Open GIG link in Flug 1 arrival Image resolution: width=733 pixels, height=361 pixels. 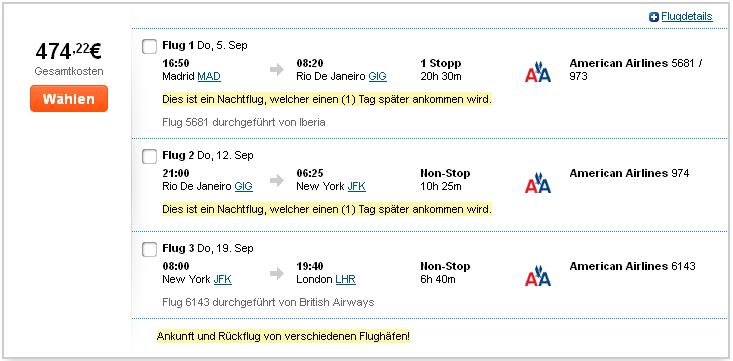coord(378,76)
